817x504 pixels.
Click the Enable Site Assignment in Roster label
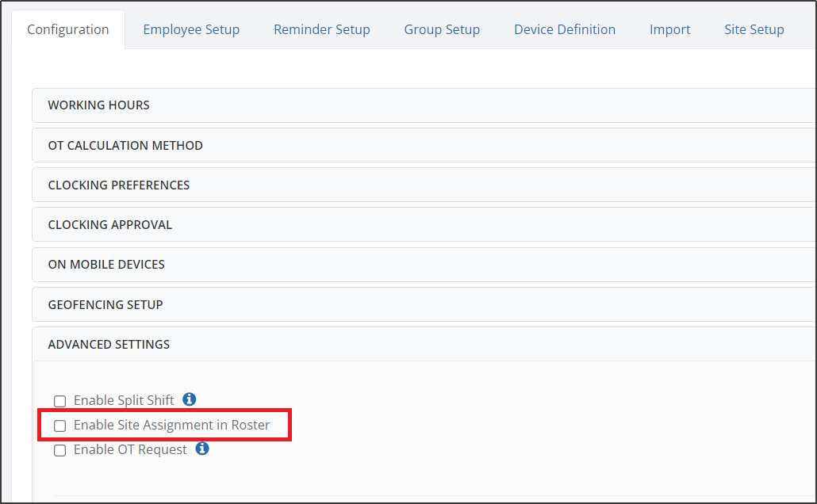coord(172,426)
